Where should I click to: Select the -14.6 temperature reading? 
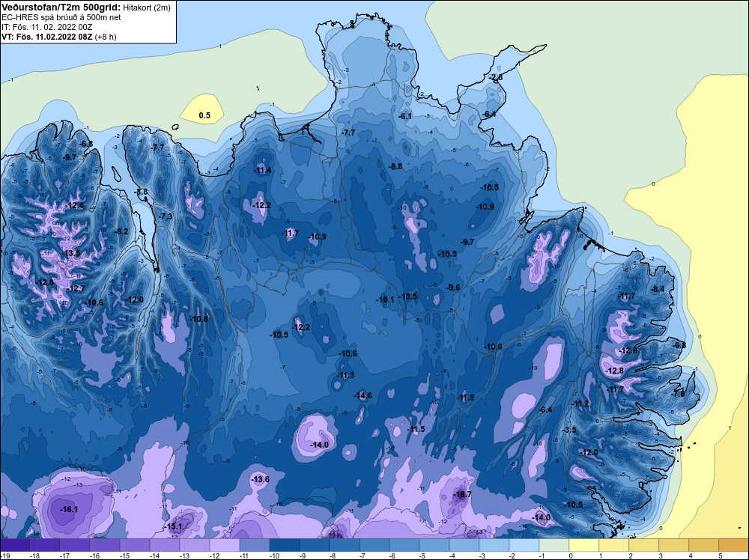(363, 395)
